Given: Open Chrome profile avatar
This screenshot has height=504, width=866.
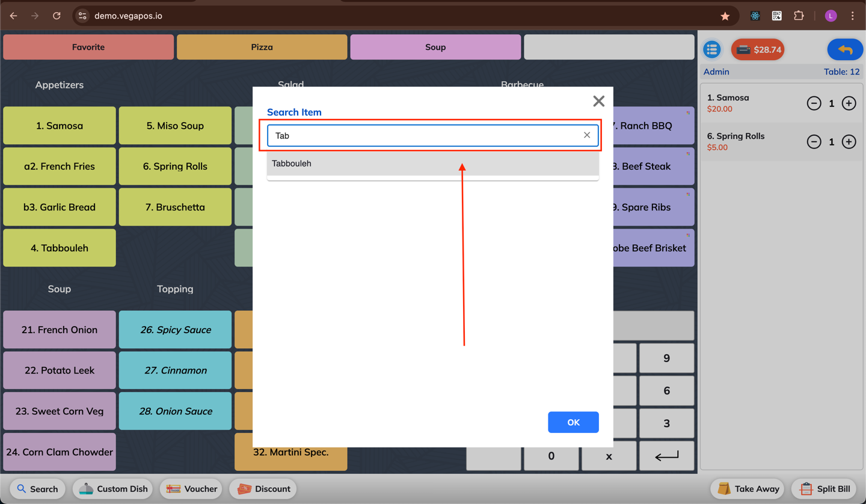Looking at the screenshot, I should 831,16.
